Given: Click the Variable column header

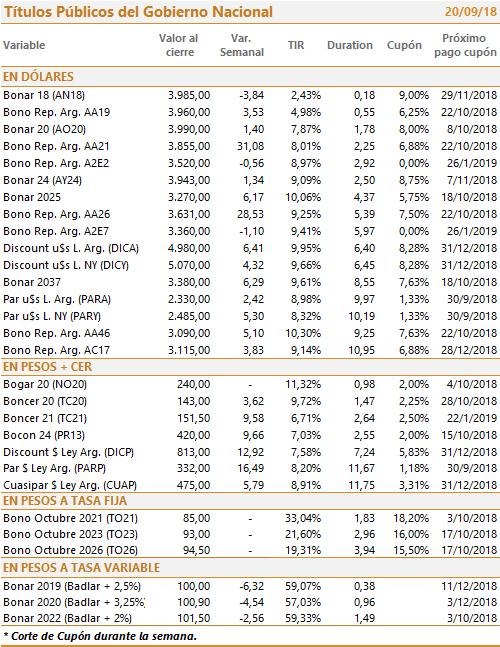Looking at the screenshot, I should pos(24,45).
